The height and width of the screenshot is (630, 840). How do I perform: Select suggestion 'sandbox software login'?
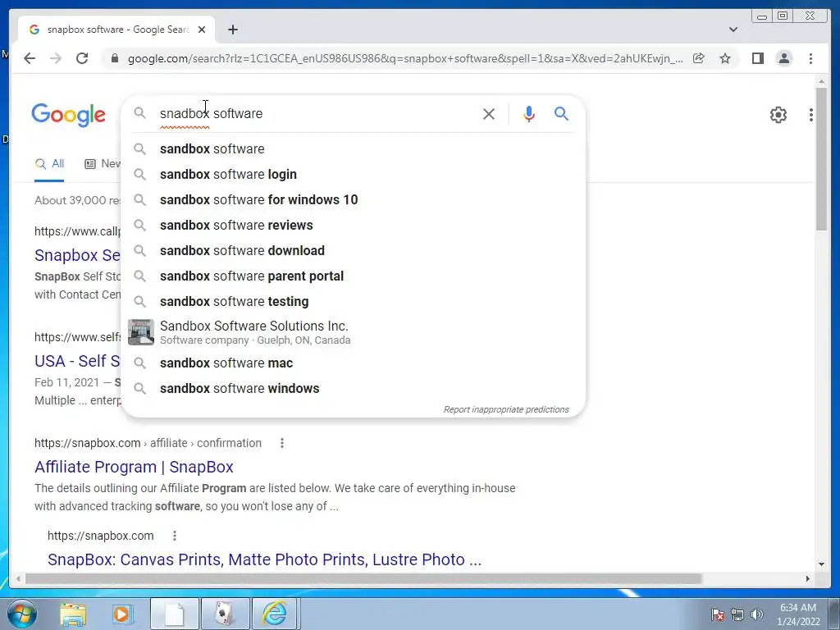354,174
